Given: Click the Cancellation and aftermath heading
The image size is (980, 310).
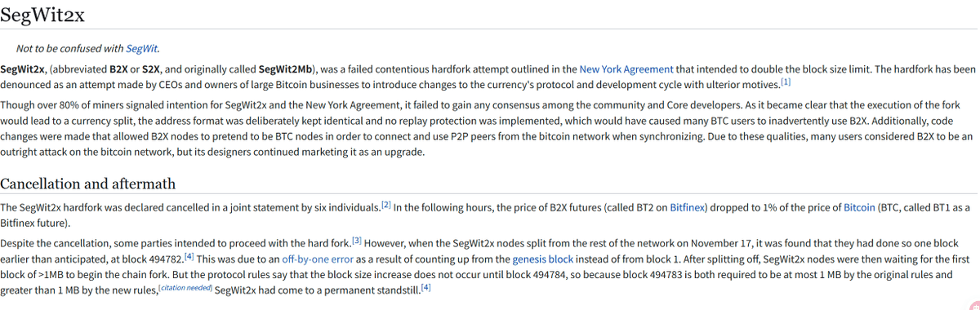Looking at the screenshot, I should coord(88,183).
